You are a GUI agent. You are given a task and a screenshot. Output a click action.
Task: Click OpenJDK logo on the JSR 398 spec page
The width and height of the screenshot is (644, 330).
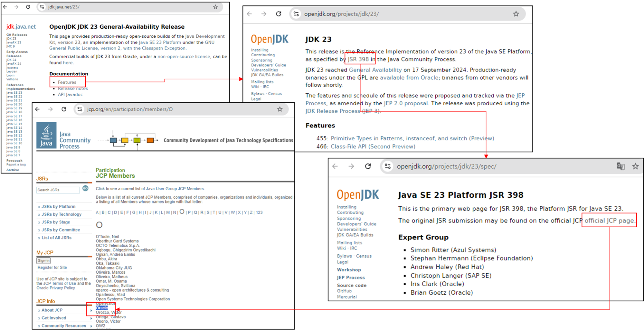click(358, 195)
